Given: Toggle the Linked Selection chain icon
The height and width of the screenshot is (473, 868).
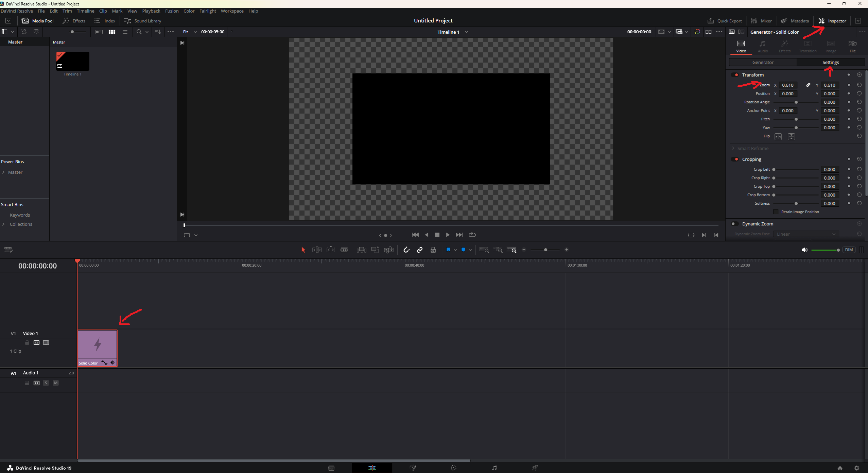Looking at the screenshot, I should 420,250.
